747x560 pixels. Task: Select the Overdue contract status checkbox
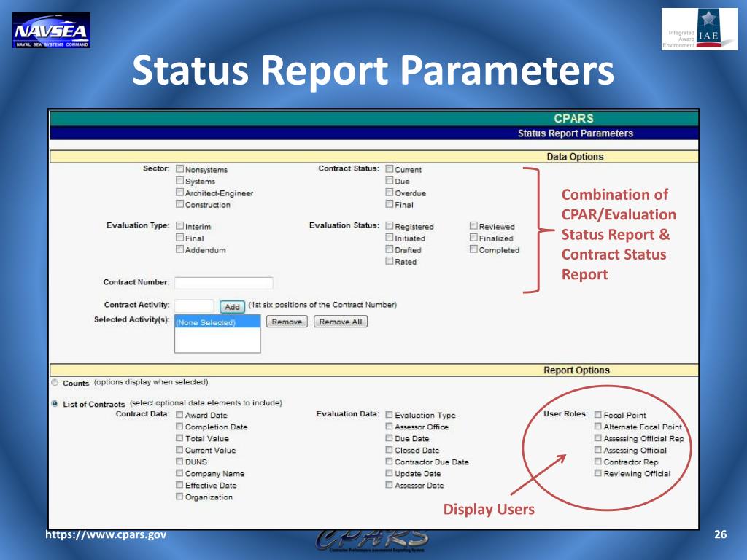tap(390, 192)
